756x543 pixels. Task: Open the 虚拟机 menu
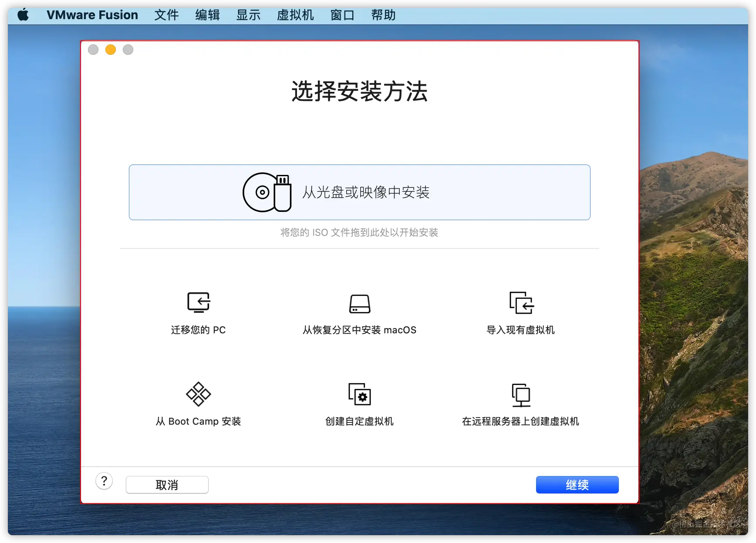[x=295, y=15]
